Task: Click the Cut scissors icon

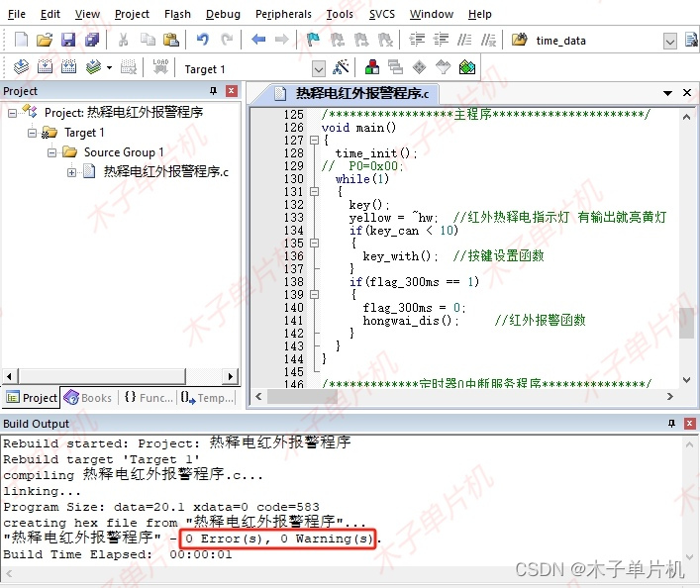Action: [123, 41]
